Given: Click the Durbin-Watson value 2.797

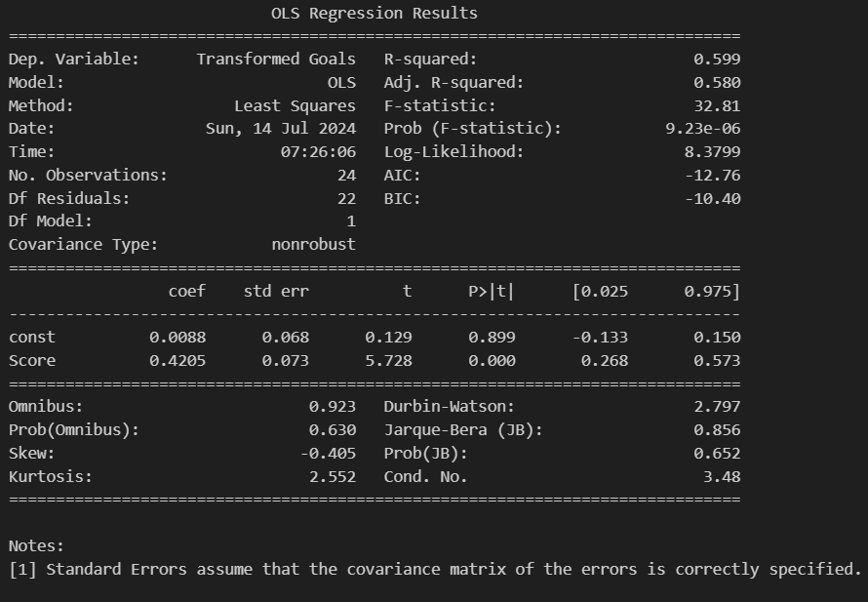Looking at the screenshot, I should (x=717, y=407).
